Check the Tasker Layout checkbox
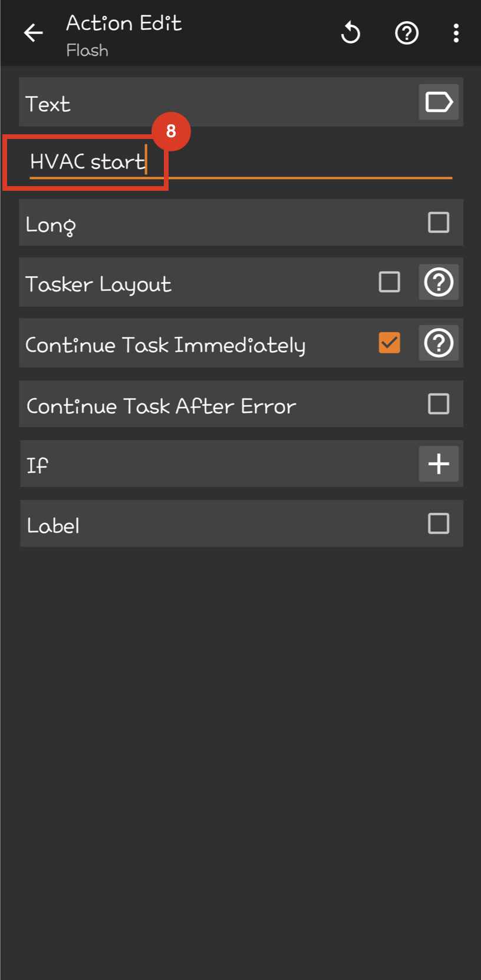Screen dimensions: 481x980 point(389,283)
